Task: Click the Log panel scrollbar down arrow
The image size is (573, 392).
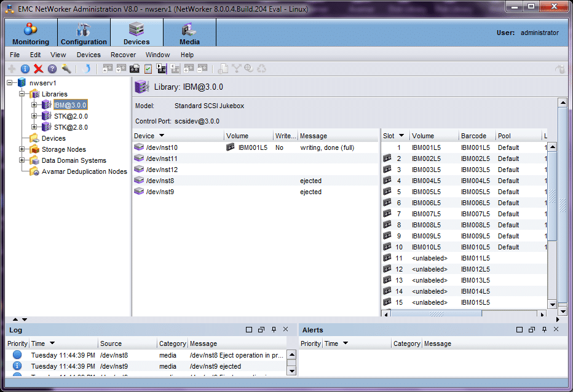Action: tap(291, 371)
